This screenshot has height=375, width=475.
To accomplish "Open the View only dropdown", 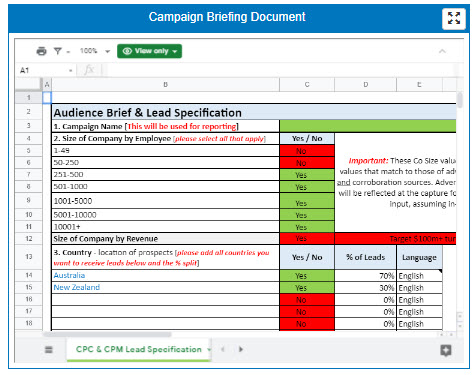I will click(x=149, y=51).
